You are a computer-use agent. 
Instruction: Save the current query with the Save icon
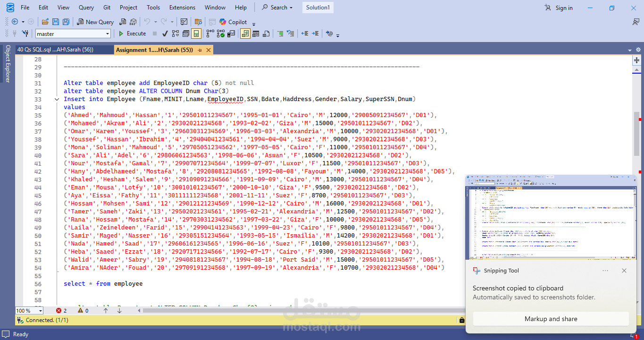coord(56,22)
